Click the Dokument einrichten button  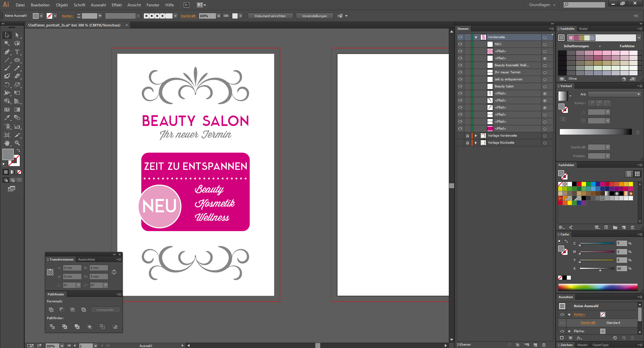pyautogui.click(x=270, y=16)
